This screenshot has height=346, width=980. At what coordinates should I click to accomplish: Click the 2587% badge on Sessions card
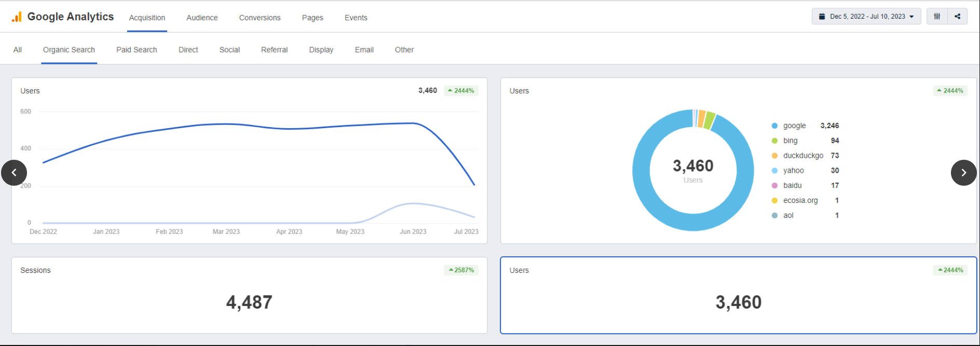tap(461, 270)
